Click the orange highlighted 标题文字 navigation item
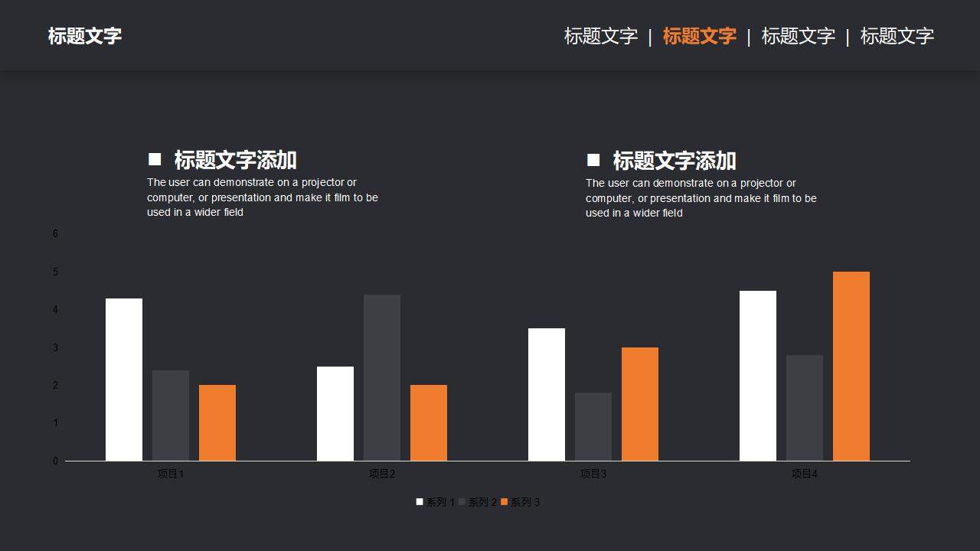The image size is (980, 551). coord(699,36)
